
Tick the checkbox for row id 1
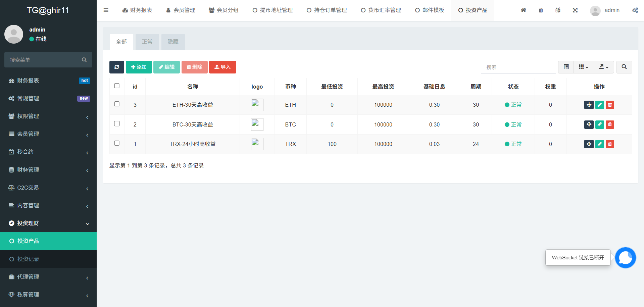(x=117, y=143)
